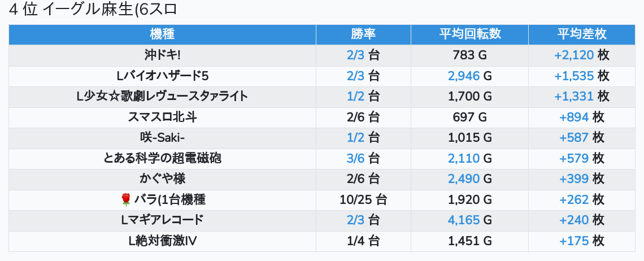This screenshot has width=644, height=261.
Task: Open the L絶対衝激IV machine entry
Action: [x=162, y=241]
